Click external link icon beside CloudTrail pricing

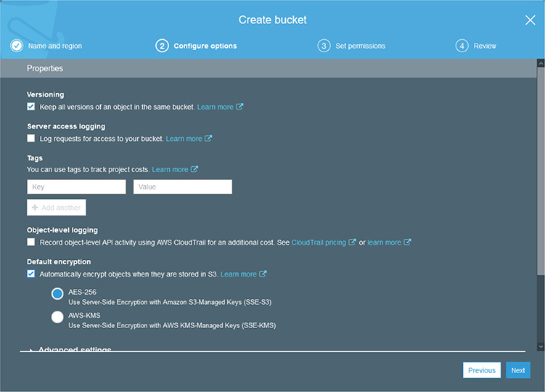click(353, 242)
